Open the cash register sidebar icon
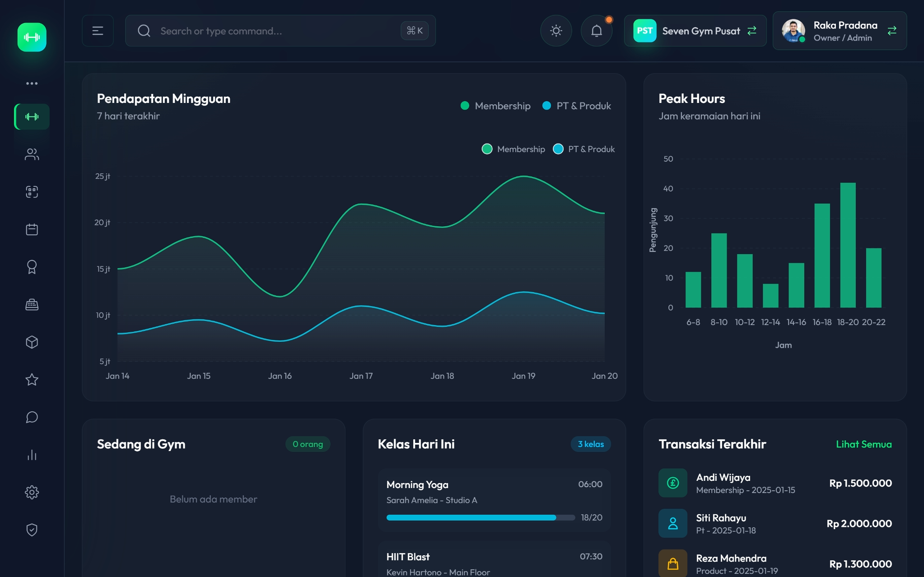 (x=32, y=304)
